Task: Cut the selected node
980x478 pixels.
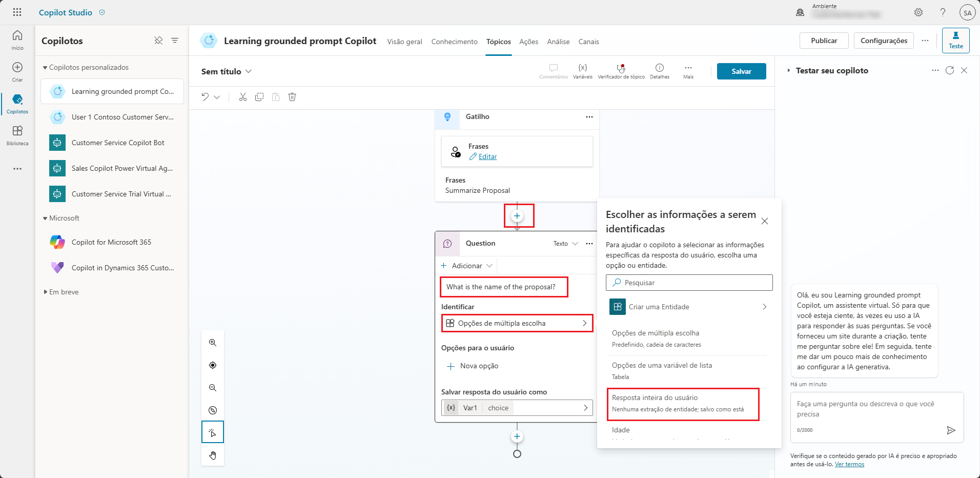Action: (x=243, y=97)
